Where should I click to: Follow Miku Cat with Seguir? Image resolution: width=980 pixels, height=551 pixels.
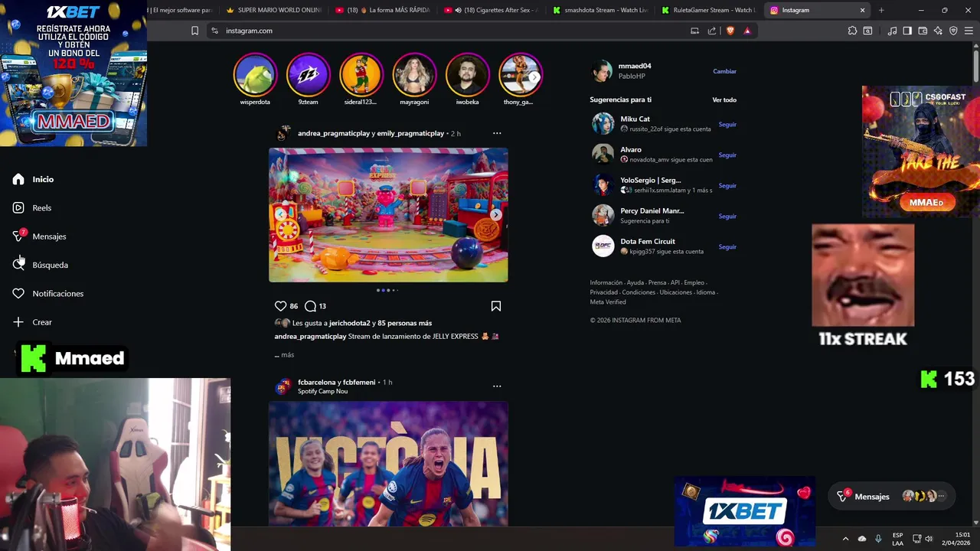pyautogui.click(x=727, y=124)
